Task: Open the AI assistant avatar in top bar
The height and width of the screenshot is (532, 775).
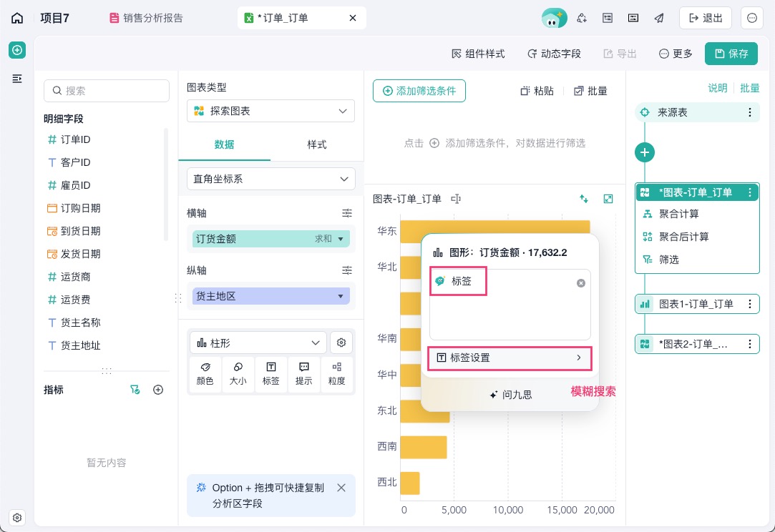Action: click(x=554, y=19)
